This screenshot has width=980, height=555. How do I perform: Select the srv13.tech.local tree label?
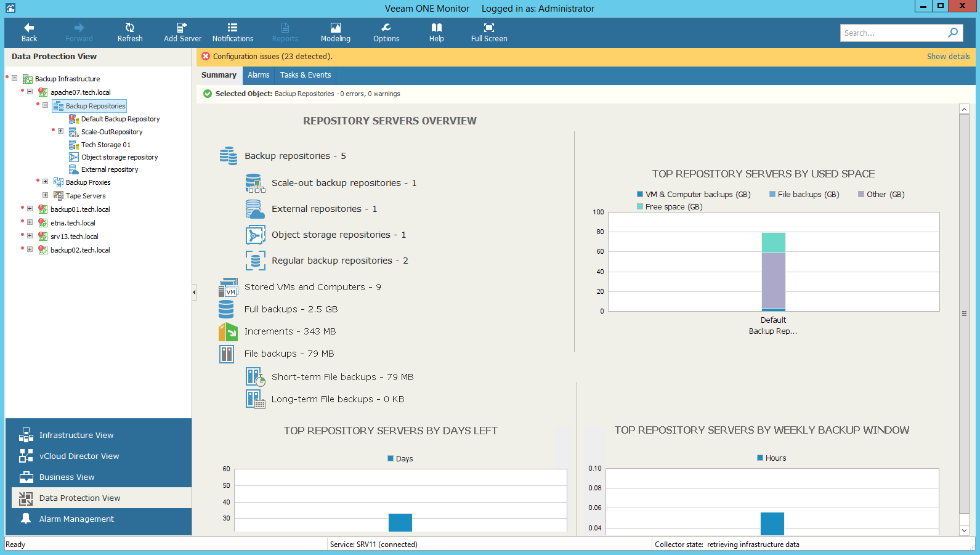pos(75,237)
